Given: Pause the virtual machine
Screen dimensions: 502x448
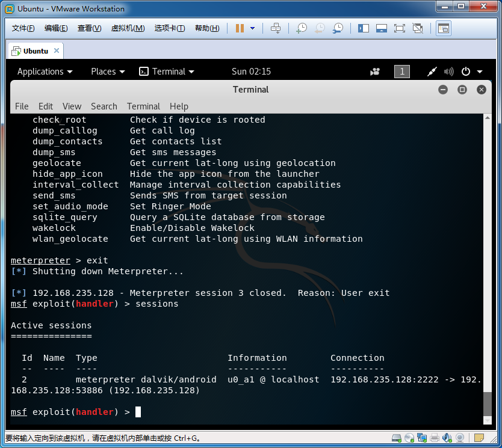Looking at the screenshot, I should pos(240,28).
